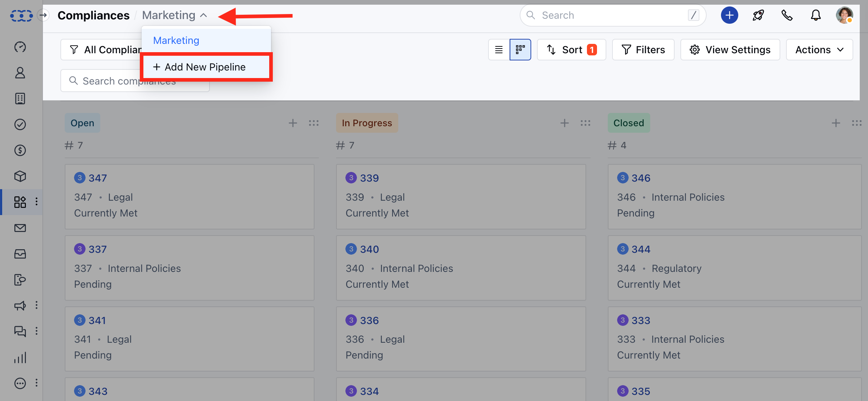This screenshot has width=868, height=401.
Task: Open View Settings
Action: tap(730, 50)
